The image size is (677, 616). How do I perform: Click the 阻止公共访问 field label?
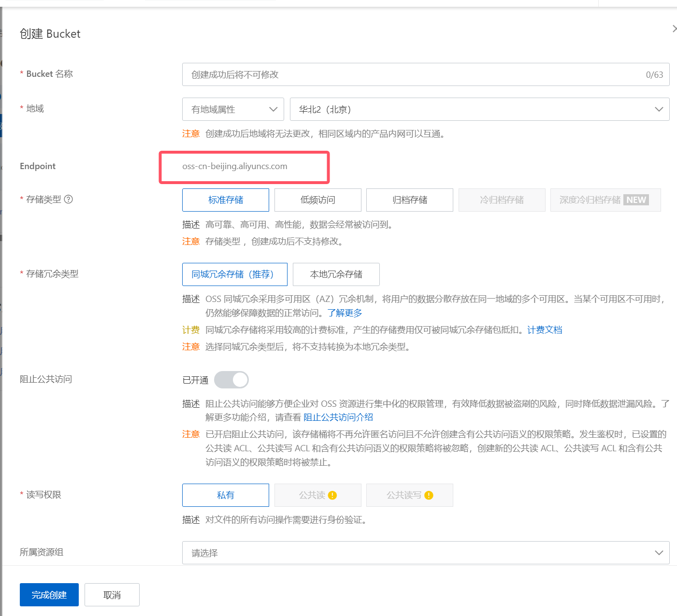pyautogui.click(x=46, y=379)
